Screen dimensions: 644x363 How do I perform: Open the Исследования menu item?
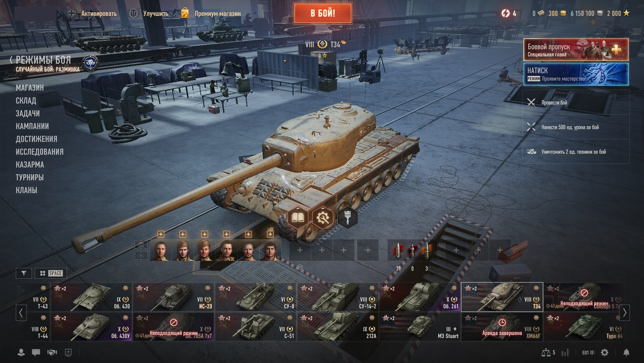pos(40,152)
